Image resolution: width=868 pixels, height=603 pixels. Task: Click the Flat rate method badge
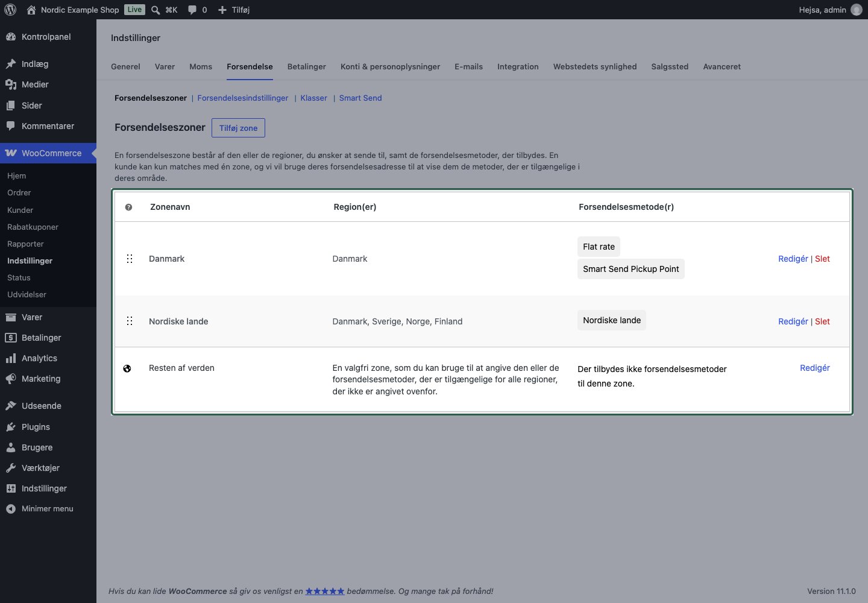(599, 247)
